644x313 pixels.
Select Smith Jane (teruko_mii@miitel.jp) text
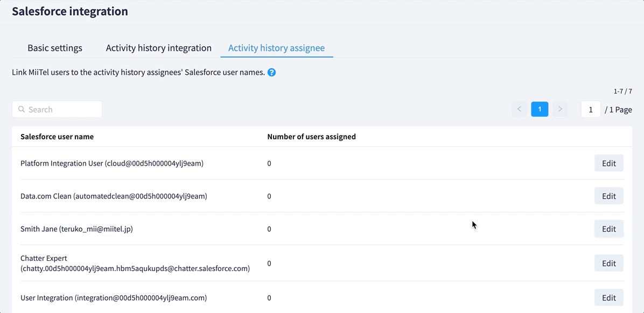coord(77,229)
